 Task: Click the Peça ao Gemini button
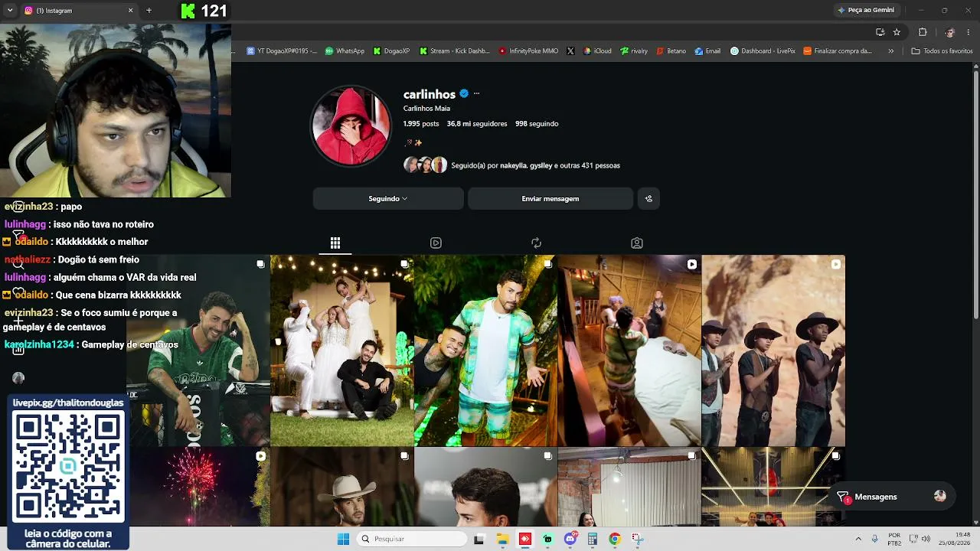click(866, 10)
